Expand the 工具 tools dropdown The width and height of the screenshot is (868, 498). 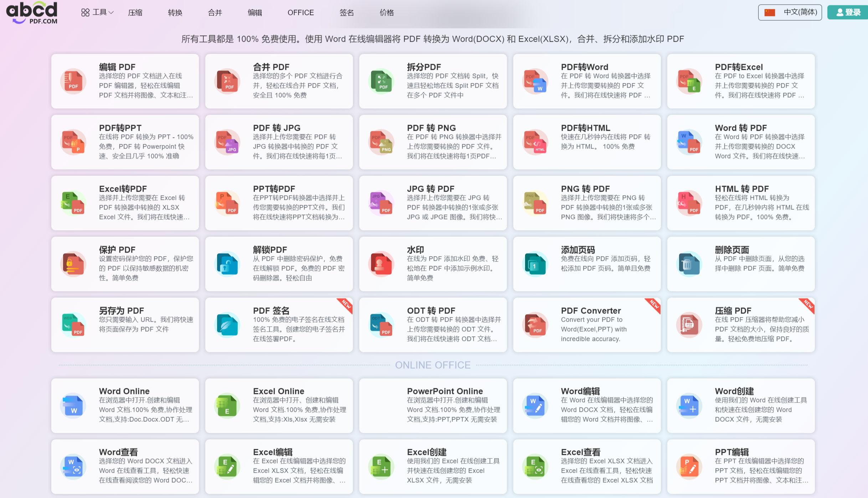pos(97,12)
